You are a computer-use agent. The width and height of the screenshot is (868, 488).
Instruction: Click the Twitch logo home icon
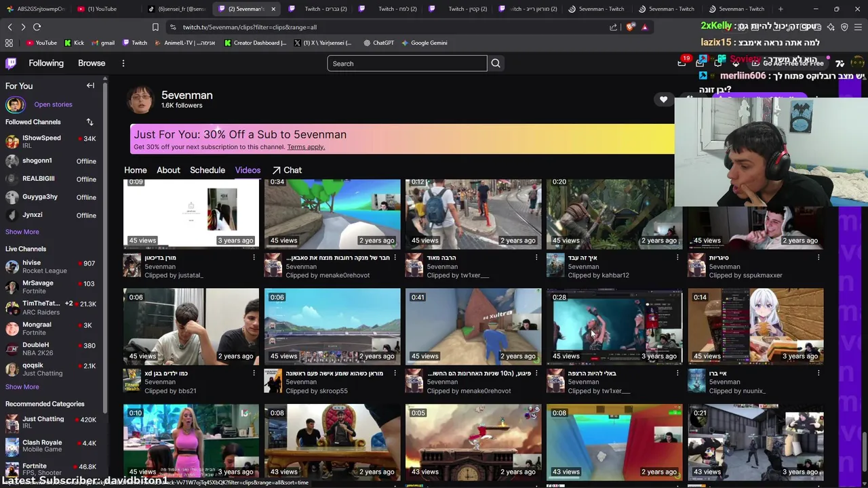tap(11, 63)
